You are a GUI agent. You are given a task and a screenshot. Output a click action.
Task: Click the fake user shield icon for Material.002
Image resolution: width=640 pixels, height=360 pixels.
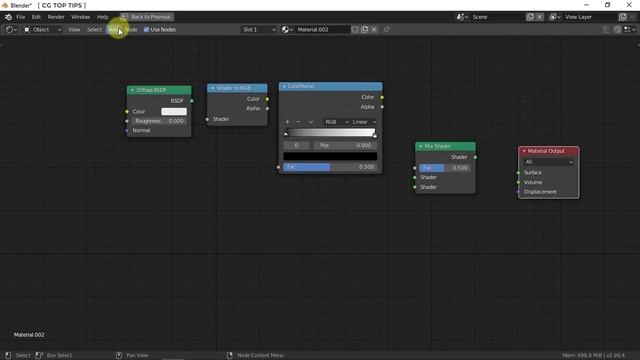click(355, 29)
